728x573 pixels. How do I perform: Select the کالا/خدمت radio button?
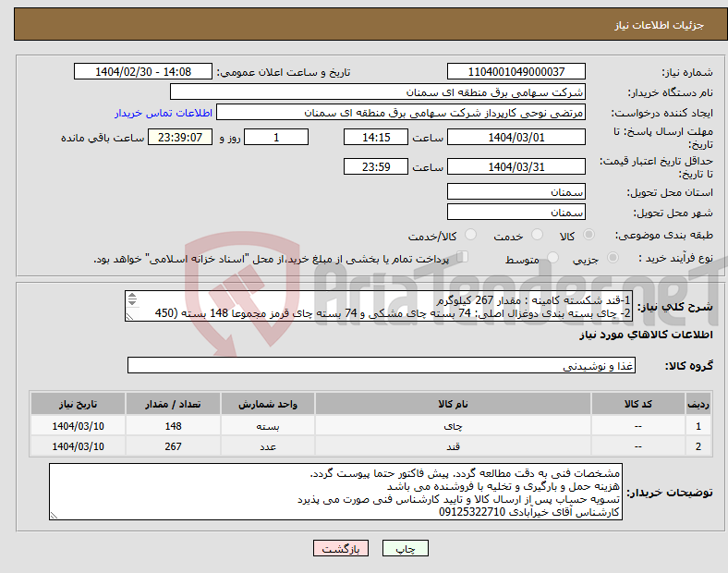click(x=471, y=235)
